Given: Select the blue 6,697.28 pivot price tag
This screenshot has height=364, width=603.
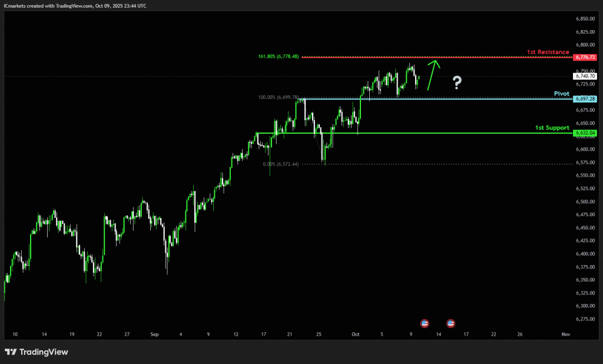Looking at the screenshot, I should coord(586,99).
